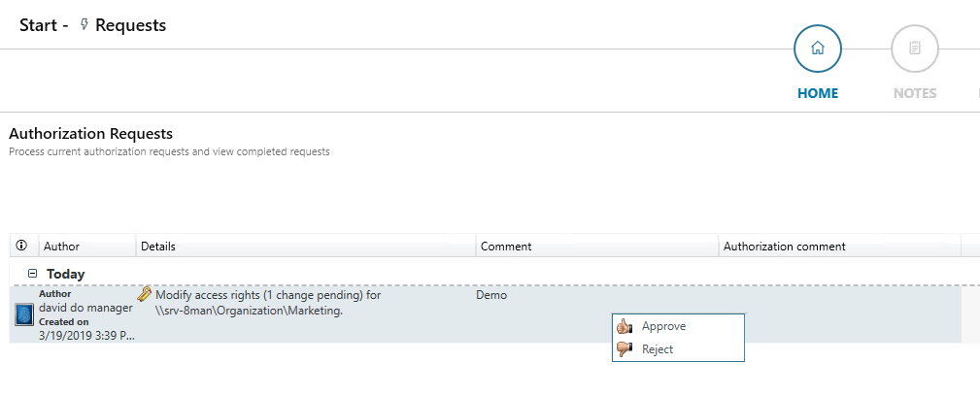
Task: Click the lightning icon beside Requests
Action: [84, 25]
